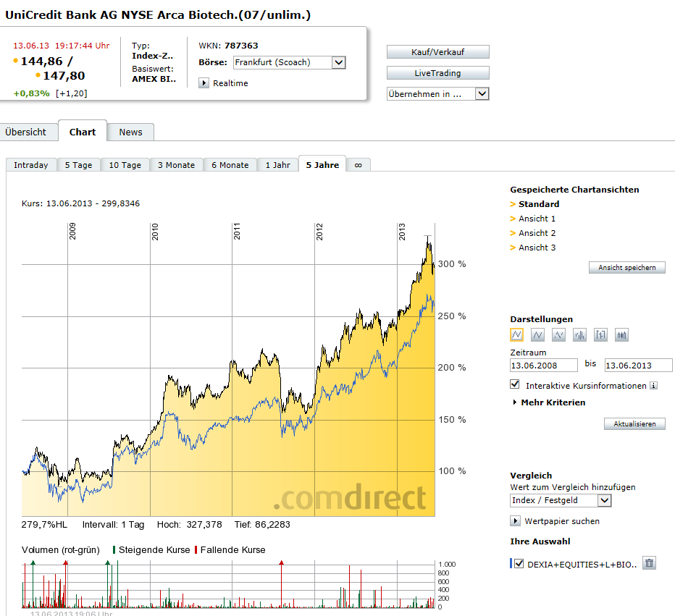Click the start date field 13.06.2008
Viewport: 675px width, 616px height.
point(543,366)
